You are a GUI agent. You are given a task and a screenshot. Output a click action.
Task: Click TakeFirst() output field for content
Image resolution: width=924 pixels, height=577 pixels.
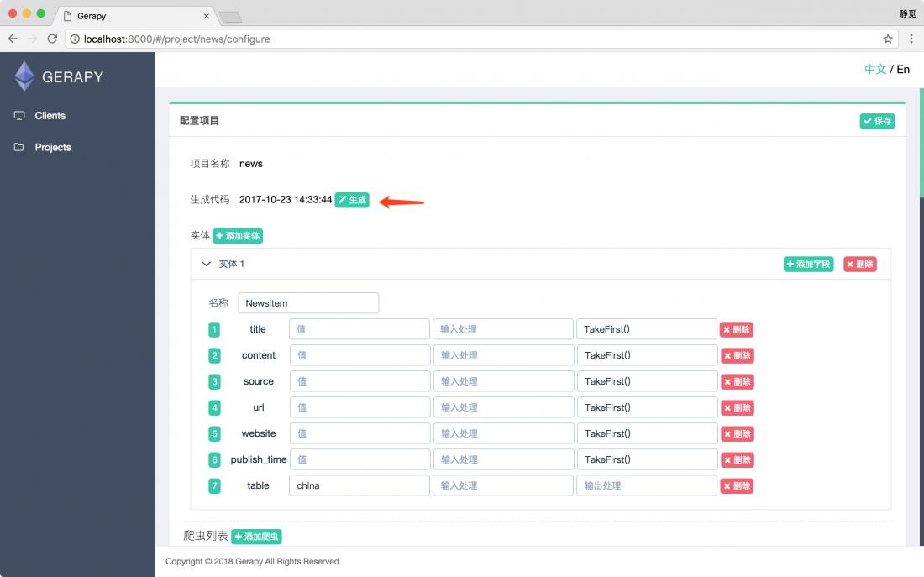click(x=647, y=355)
